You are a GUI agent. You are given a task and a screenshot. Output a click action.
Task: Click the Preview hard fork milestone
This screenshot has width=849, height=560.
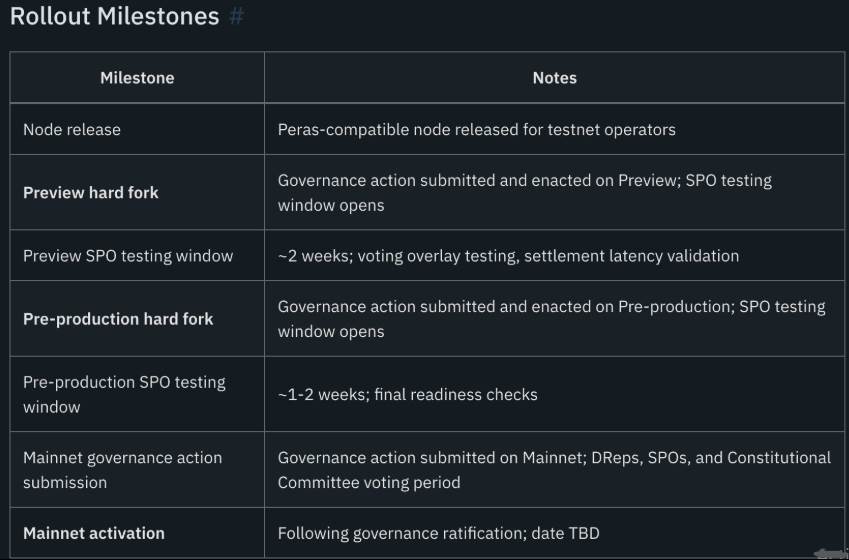pyautogui.click(x=90, y=193)
